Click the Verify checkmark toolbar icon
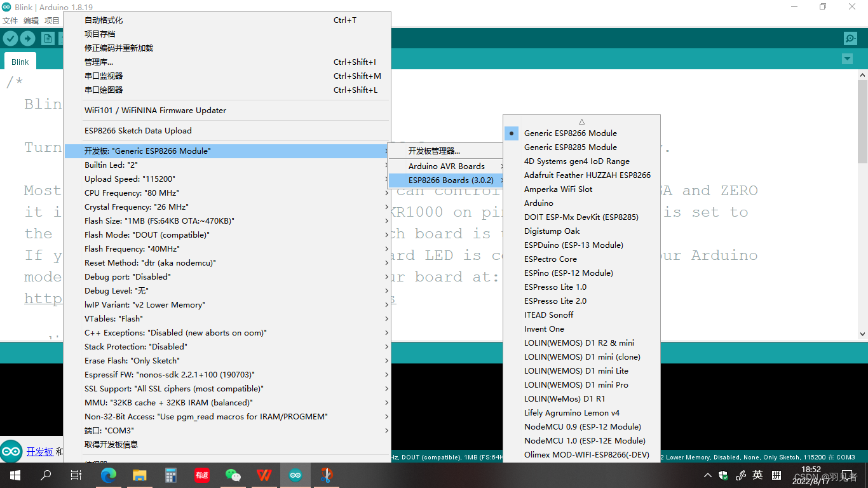This screenshot has width=868, height=488. [10, 39]
